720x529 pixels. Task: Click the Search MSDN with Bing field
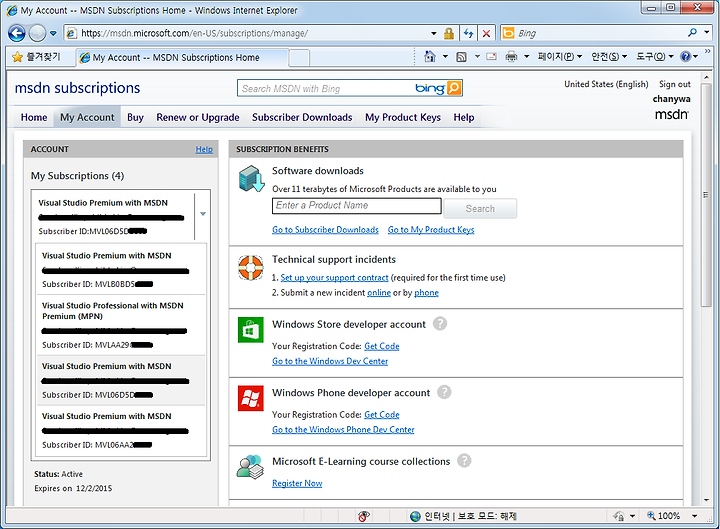click(326, 88)
